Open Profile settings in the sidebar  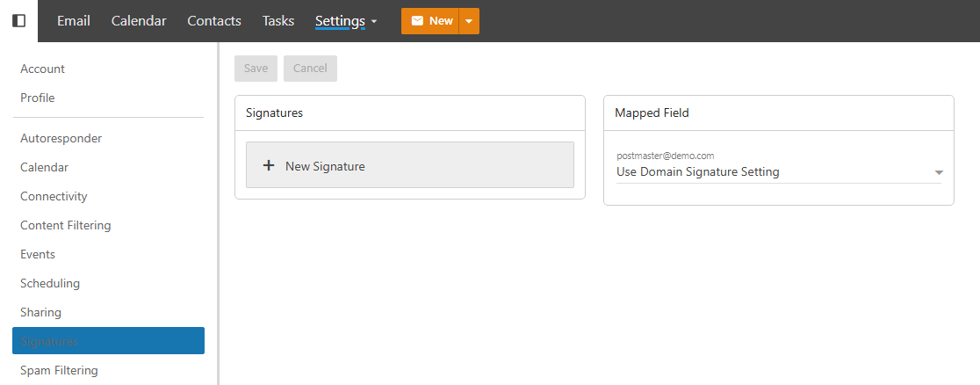tap(38, 98)
